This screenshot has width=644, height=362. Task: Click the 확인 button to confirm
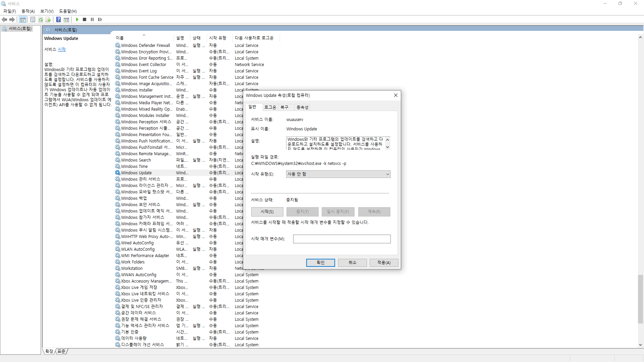(x=320, y=262)
